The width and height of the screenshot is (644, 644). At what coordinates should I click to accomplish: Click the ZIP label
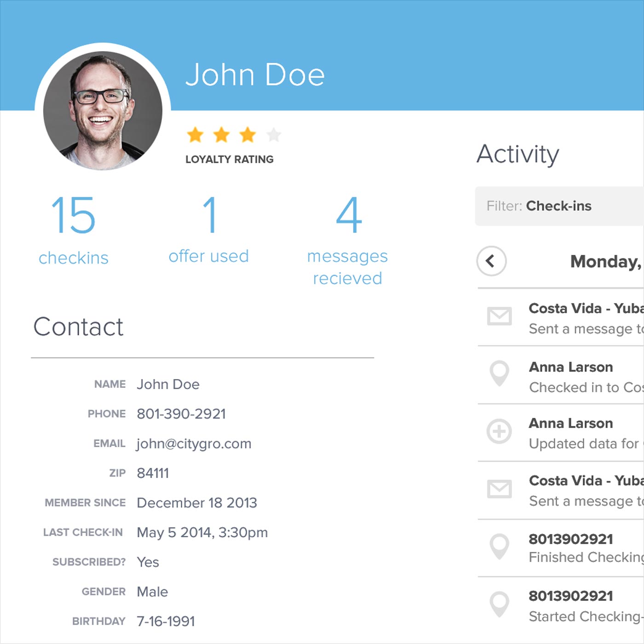[x=117, y=473]
